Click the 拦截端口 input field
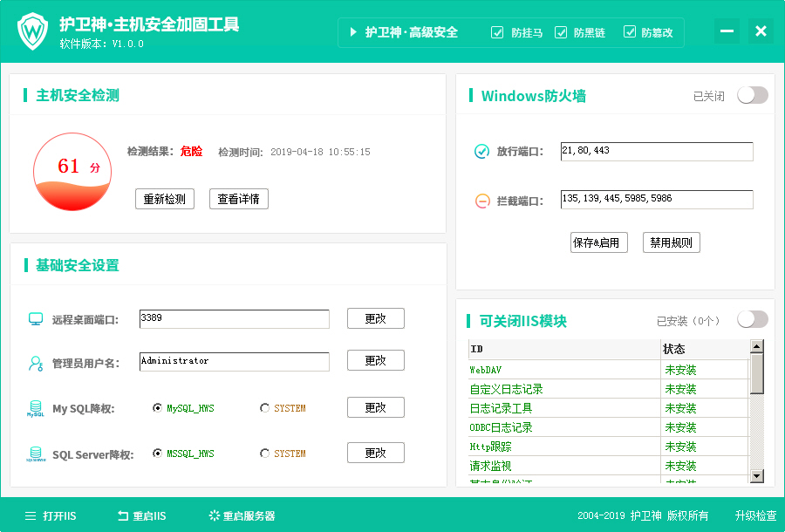 [x=657, y=199]
